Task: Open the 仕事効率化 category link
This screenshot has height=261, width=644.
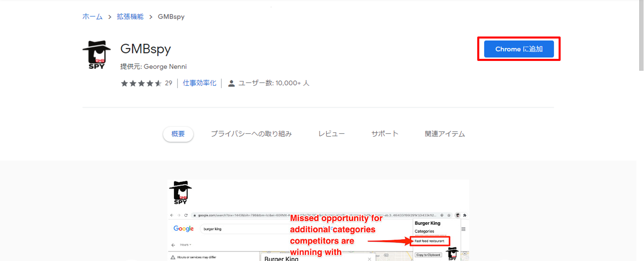Action: pyautogui.click(x=199, y=83)
